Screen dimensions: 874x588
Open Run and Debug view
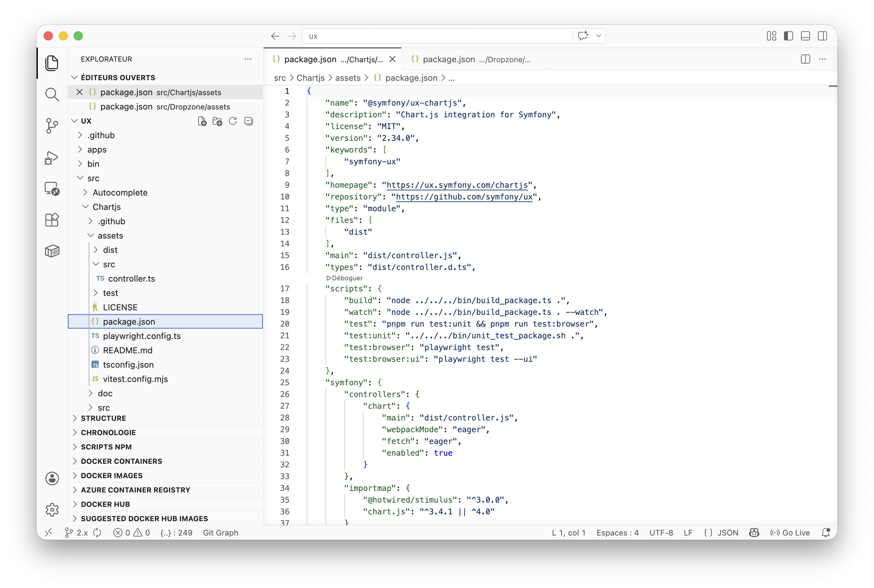(52, 157)
